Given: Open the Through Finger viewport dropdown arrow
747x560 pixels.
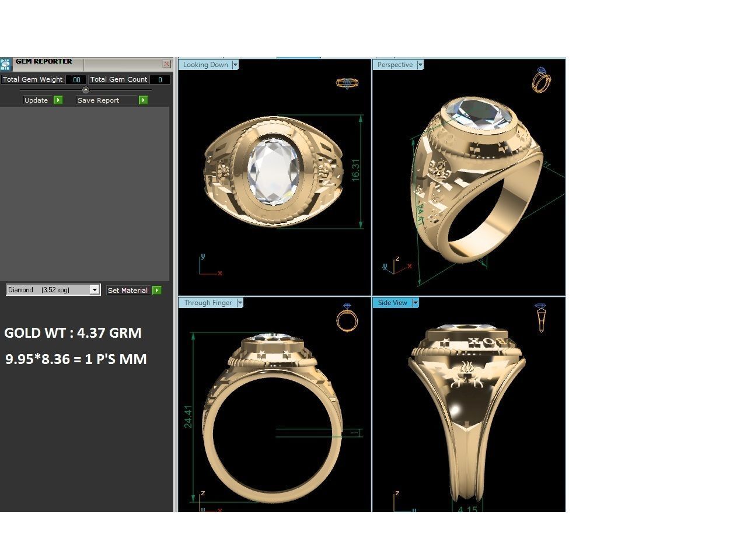Looking at the screenshot, I should [240, 303].
